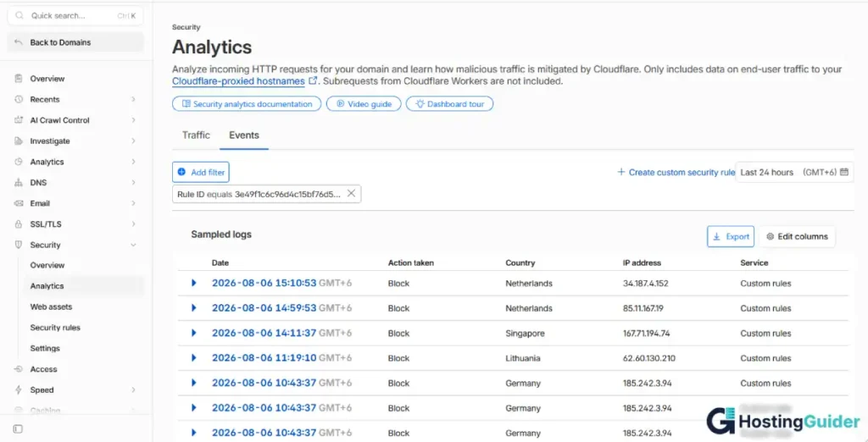The width and height of the screenshot is (868, 442).
Task: Click the DNS network icon
Action: point(19,183)
